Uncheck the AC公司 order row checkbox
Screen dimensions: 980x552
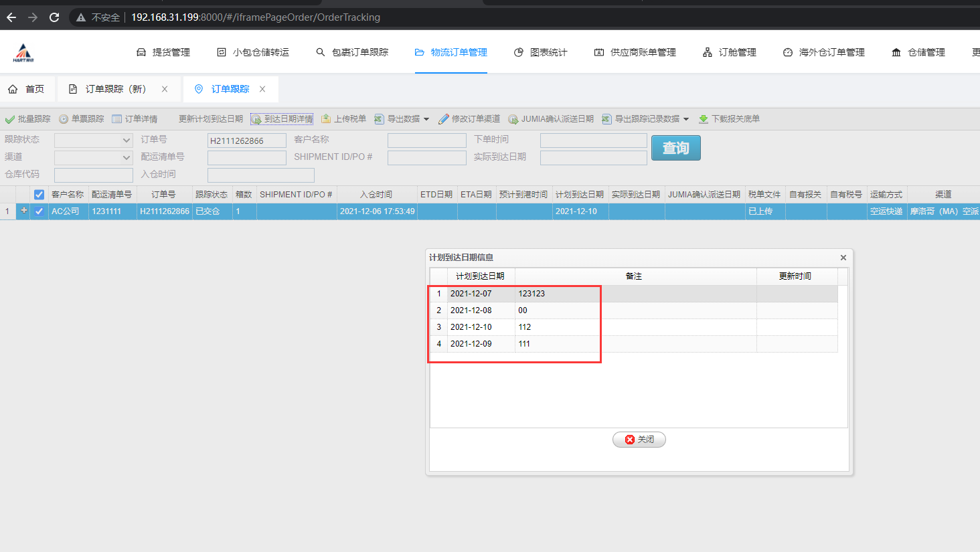click(x=39, y=211)
